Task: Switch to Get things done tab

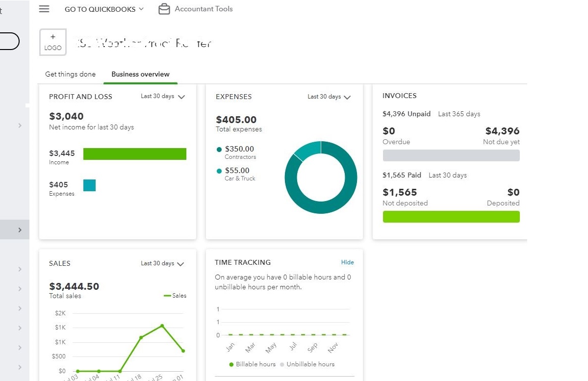Action: coord(70,74)
